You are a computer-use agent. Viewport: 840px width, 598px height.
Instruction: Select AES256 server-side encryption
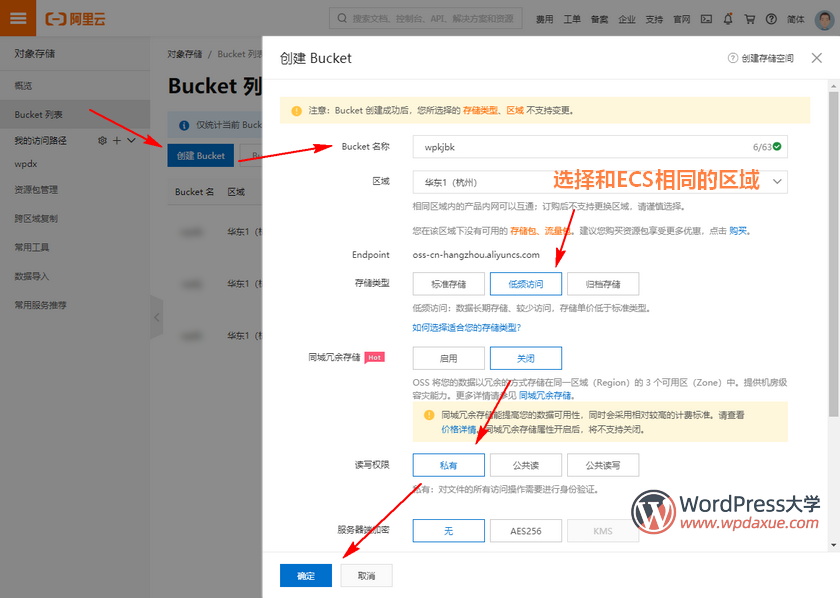pos(526,530)
